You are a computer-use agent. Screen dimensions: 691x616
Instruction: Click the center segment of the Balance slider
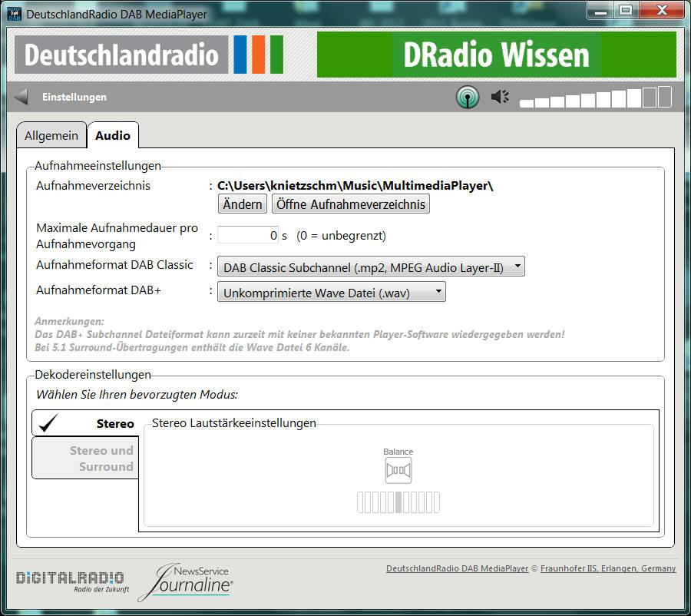point(398,502)
